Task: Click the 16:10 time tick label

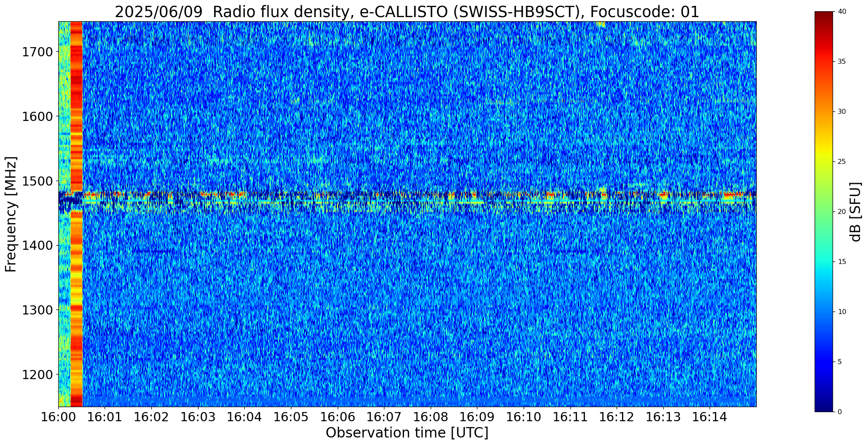Action: point(524,417)
